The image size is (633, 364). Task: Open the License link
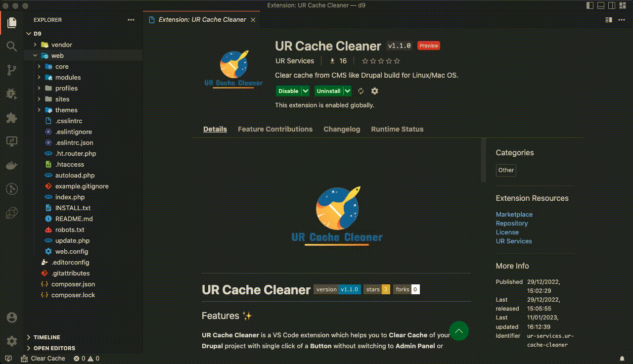[507, 232]
